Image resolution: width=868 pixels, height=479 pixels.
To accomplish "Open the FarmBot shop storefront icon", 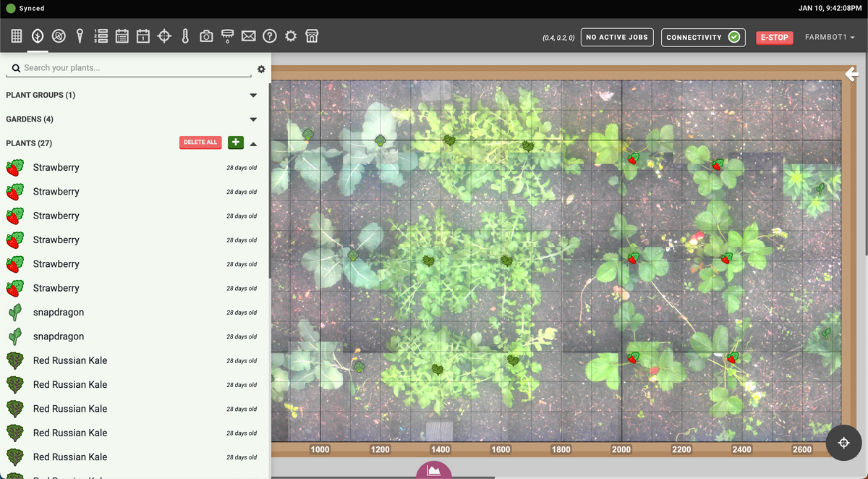I will pos(311,35).
